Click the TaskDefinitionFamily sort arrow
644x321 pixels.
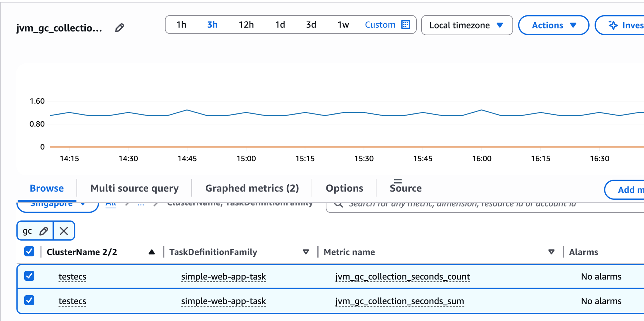pos(306,252)
